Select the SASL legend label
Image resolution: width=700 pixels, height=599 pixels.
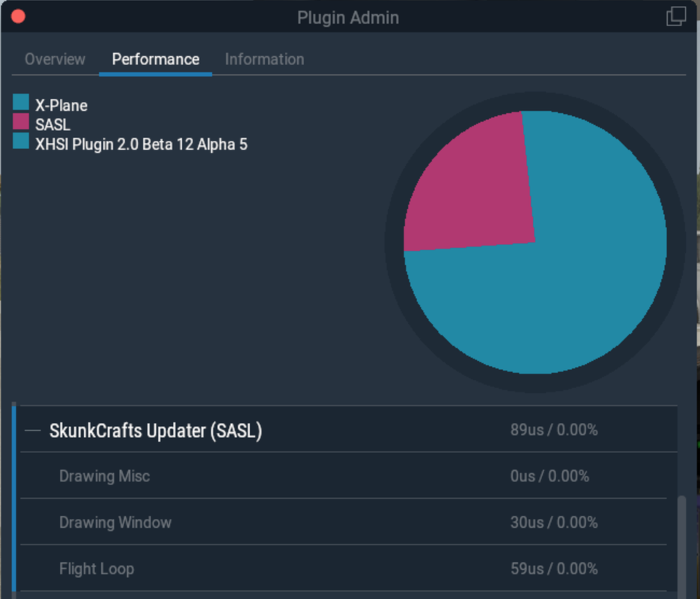[52, 125]
